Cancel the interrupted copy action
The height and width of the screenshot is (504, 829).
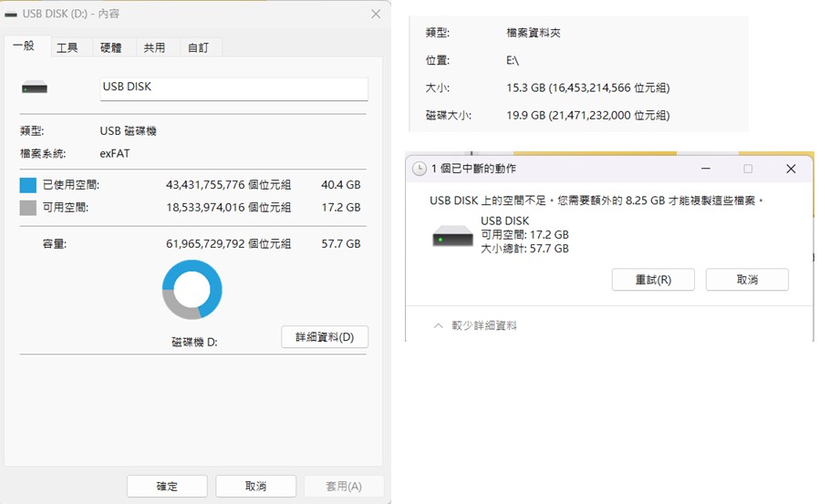[747, 280]
